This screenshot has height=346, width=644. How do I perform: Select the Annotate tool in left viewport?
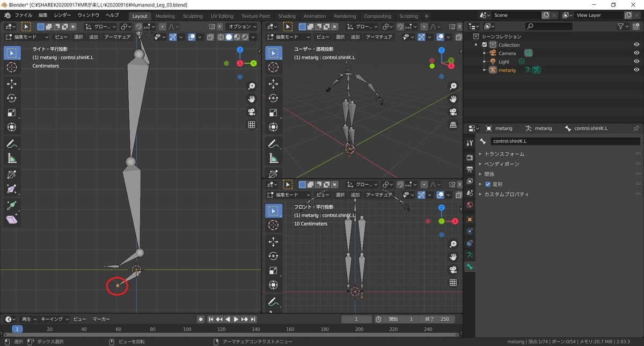coord(12,143)
